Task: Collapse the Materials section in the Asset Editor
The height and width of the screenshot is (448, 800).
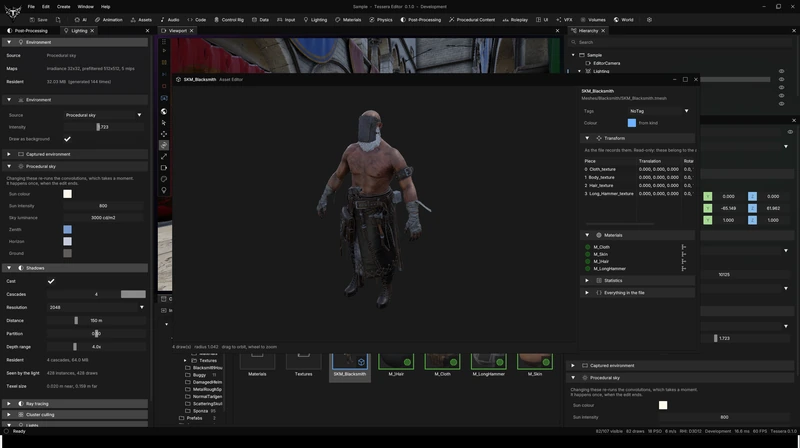Action: tap(587, 235)
